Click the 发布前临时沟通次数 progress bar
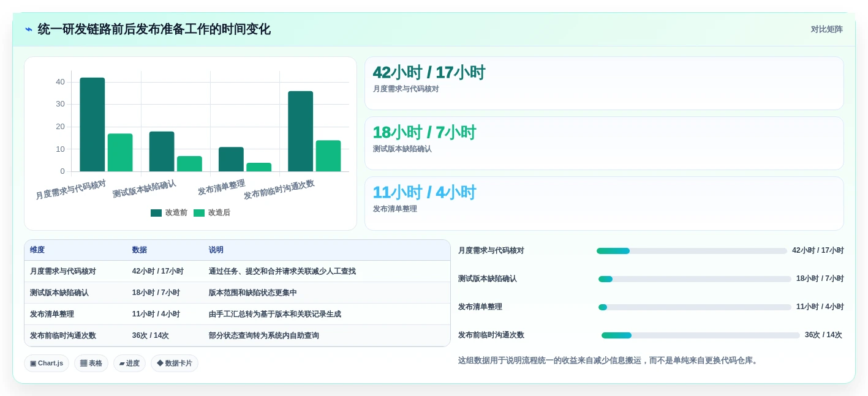 coord(701,335)
